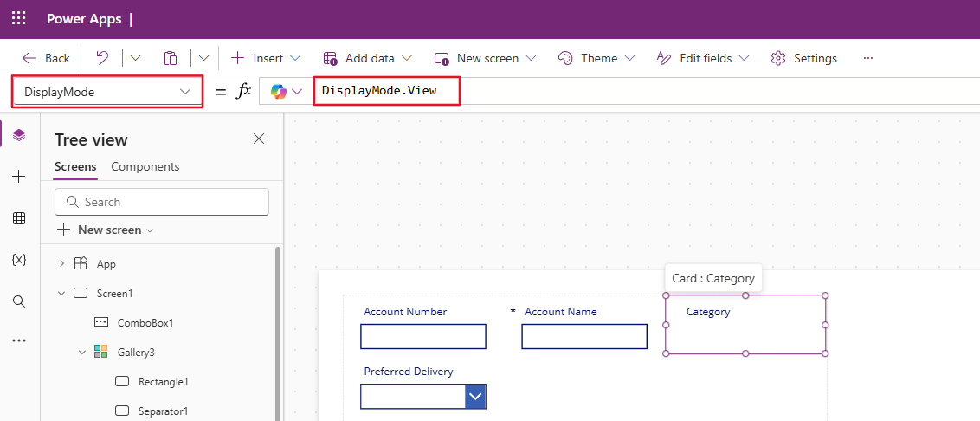Open Settings from the toolbar

pos(803,58)
